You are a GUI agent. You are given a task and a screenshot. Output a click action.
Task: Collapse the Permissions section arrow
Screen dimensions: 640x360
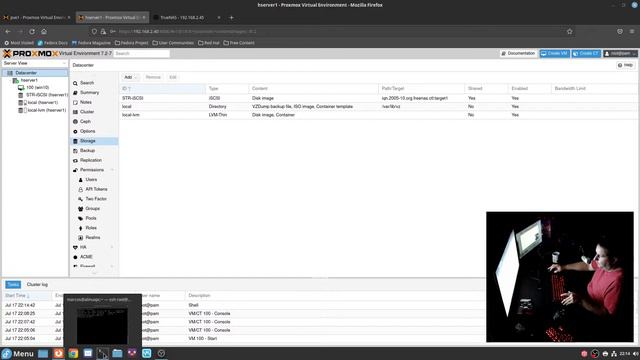[112, 170]
